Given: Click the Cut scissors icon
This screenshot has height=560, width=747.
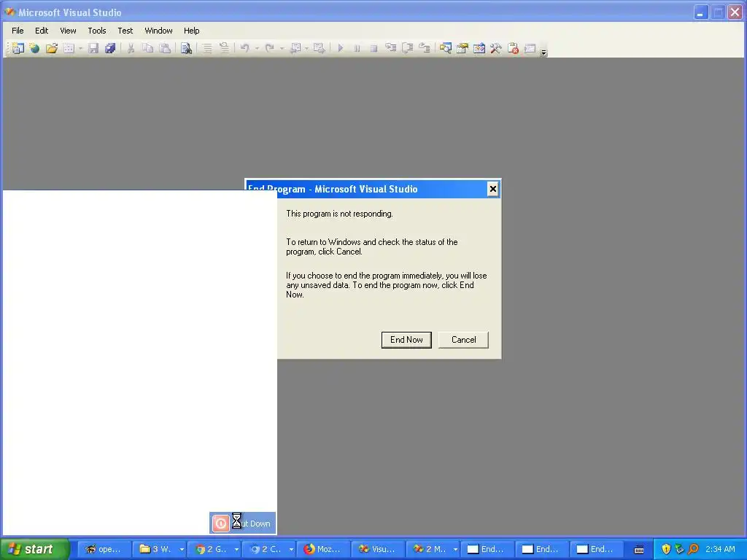Looking at the screenshot, I should pyautogui.click(x=131, y=48).
